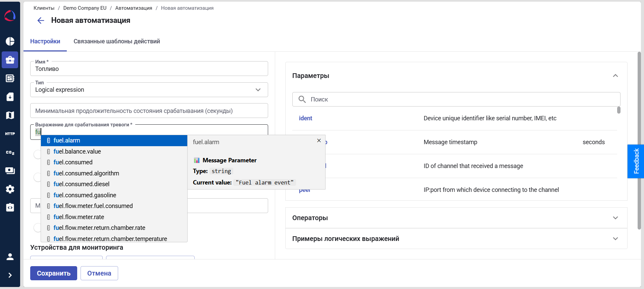
Task: Click 'IP:port from which device' text
Action: tap(491, 190)
